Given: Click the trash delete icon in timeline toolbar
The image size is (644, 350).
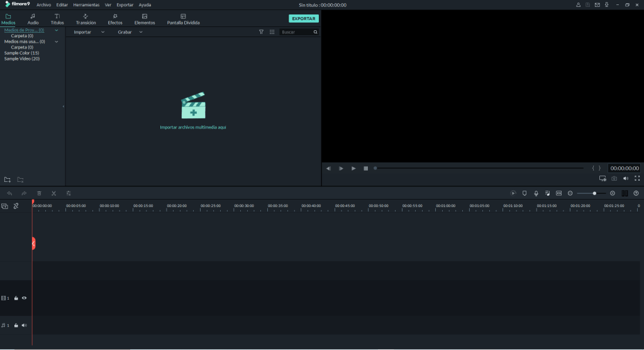Looking at the screenshot, I should point(39,193).
